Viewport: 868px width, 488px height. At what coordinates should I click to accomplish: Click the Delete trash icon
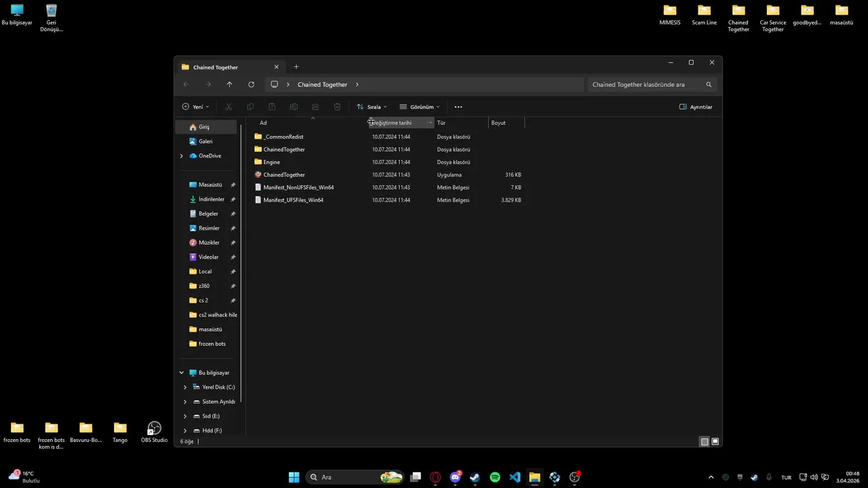[x=337, y=107]
